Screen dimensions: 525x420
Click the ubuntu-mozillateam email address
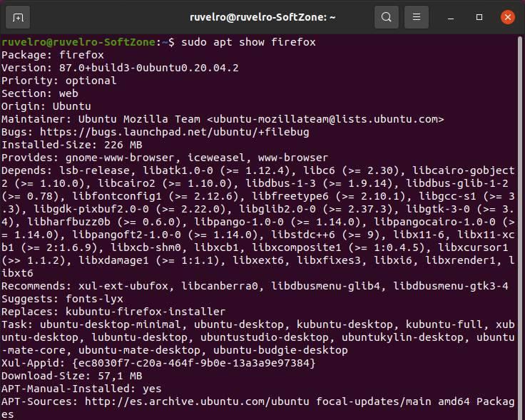point(325,119)
